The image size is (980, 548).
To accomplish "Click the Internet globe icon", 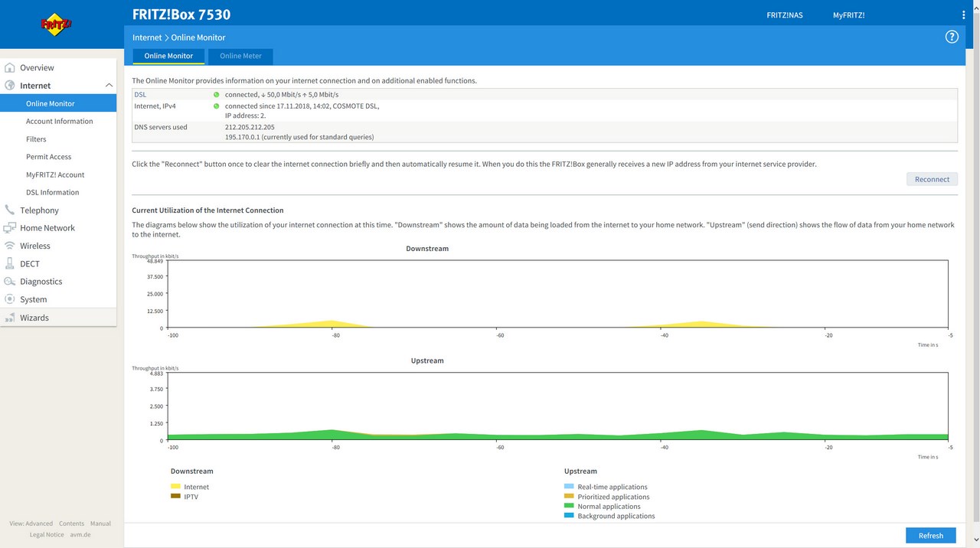I will coord(10,86).
